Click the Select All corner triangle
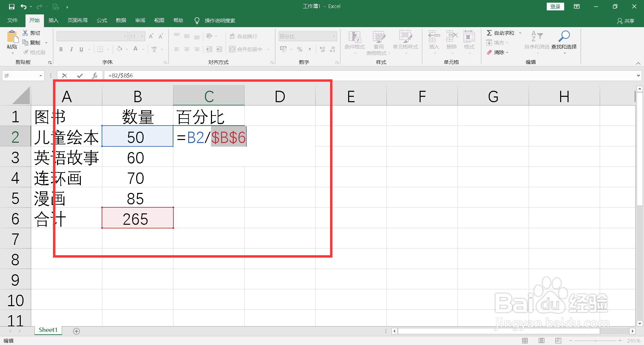644x345 pixels. coord(21,96)
